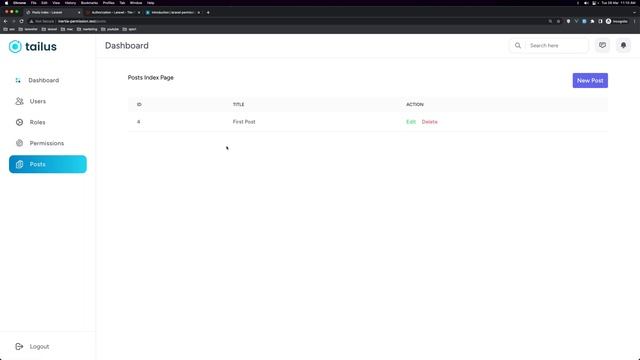Image resolution: width=640 pixels, height=360 pixels.
Task: Delete the First Post row
Action: tap(429, 122)
